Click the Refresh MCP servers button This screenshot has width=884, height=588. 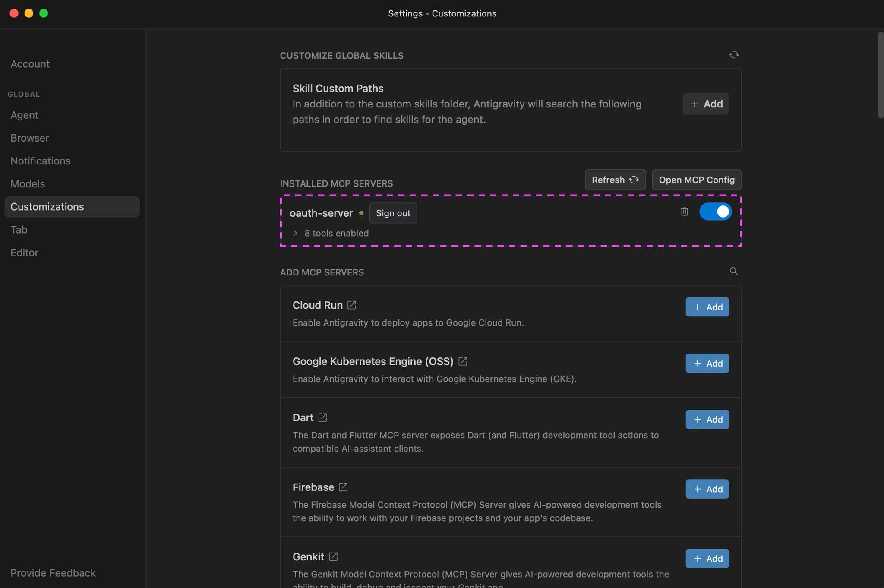point(615,180)
